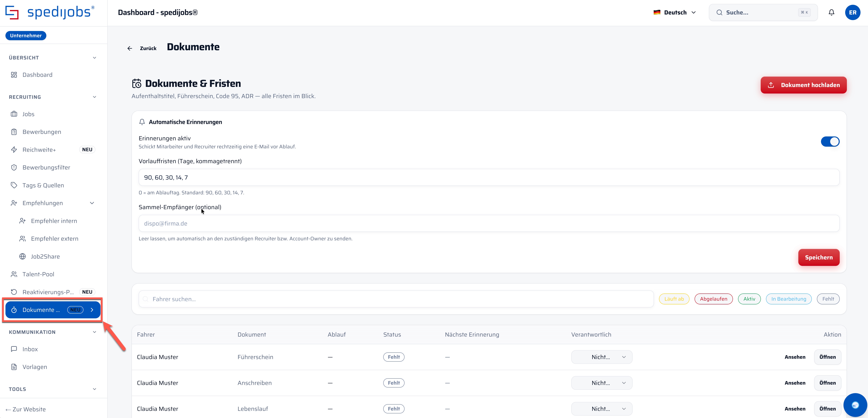The width and height of the screenshot is (868, 418).
Task: Open Verantwortlich dropdown in Führerschein row
Action: point(601,357)
